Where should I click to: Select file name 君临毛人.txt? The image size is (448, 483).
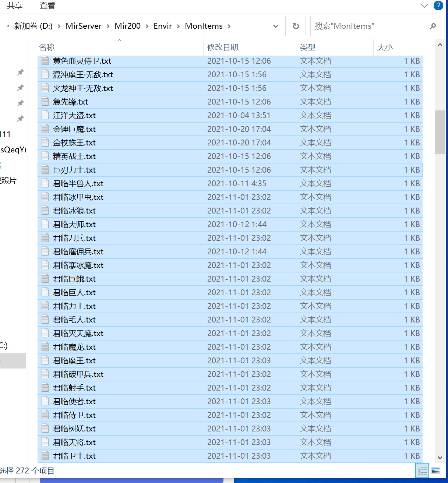point(74,320)
